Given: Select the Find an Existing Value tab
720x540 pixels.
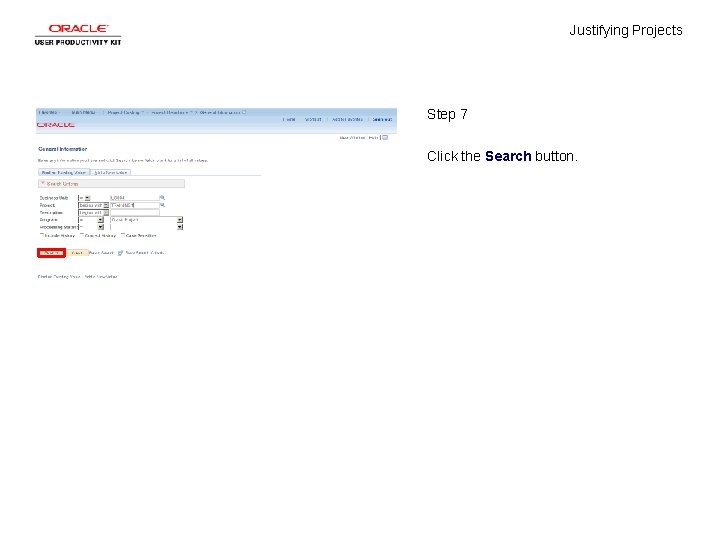Looking at the screenshot, I should coord(64,173).
